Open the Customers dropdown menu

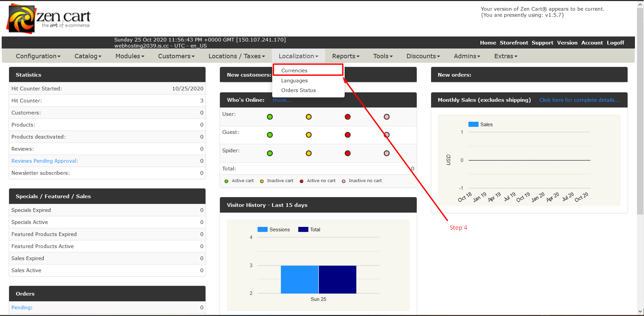point(176,56)
